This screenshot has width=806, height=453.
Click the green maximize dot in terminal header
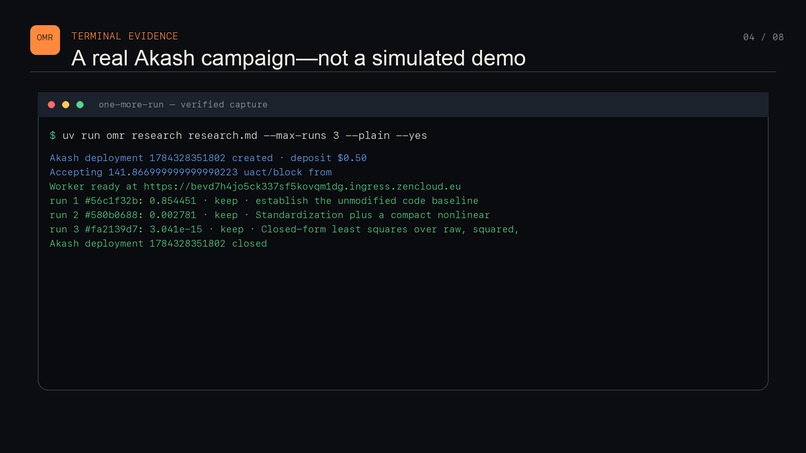click(x=80, y=104)
